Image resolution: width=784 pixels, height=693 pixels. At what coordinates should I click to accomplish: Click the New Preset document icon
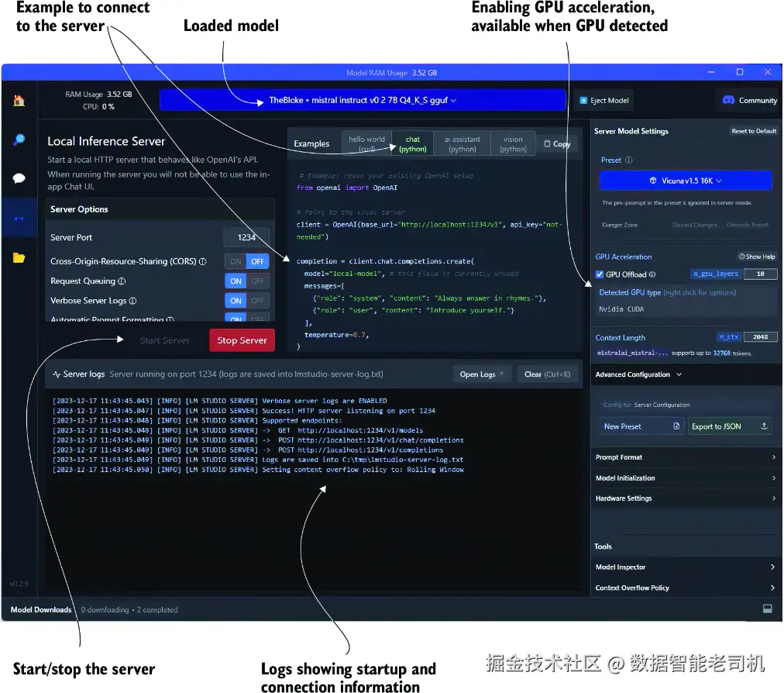pos(676,426)
